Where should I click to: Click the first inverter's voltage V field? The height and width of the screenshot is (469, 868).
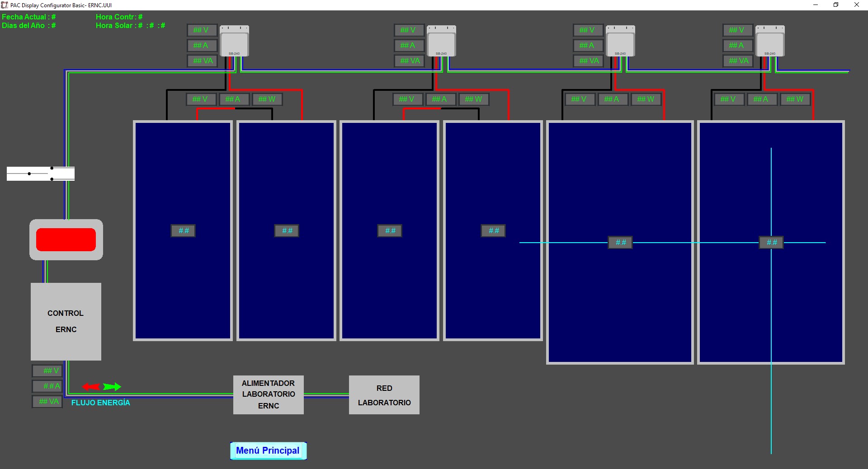pos(202,30)
